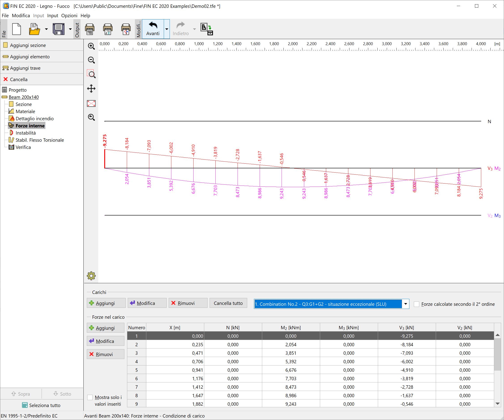Screen dimensions: 504x420
Task: Open the load combination dropdown
Action: click(406, 304)
